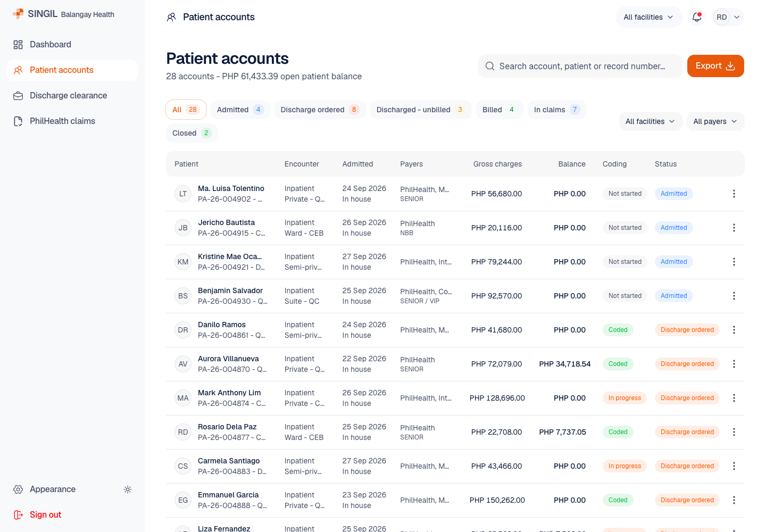Focus the account search field
Screen dimensions: 766x532
(x=580, y=66)
